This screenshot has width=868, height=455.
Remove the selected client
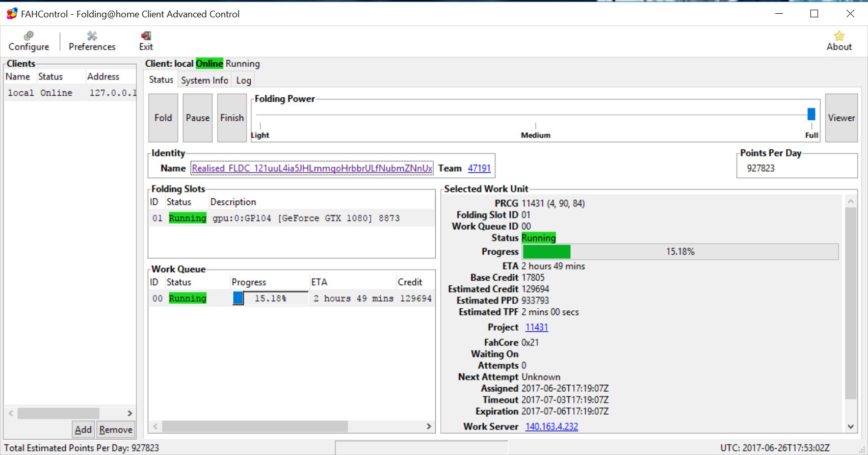tap(116, 430)
